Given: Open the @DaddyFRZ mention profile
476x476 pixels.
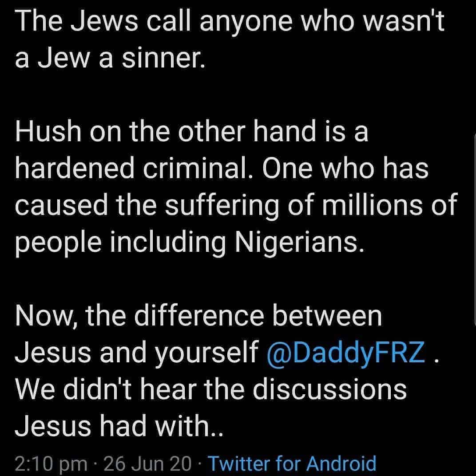Looking at the screenshot, I should (x=346, y=352).
